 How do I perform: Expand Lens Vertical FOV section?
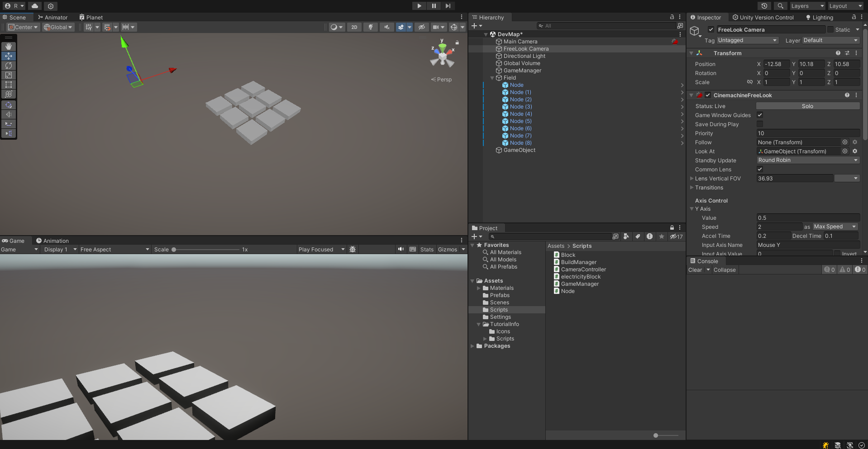692,178
